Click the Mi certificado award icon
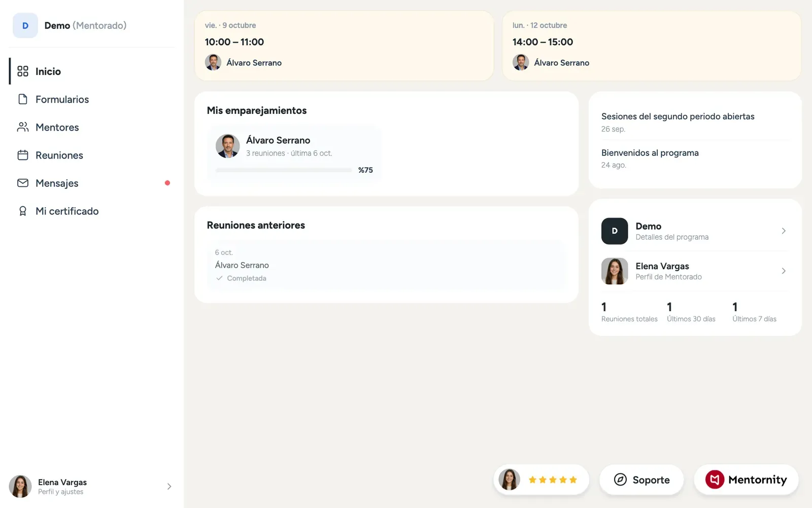Image resolution: width=812 pixels, height=508 pixels. pyautogui.click(x=23, y=211)
